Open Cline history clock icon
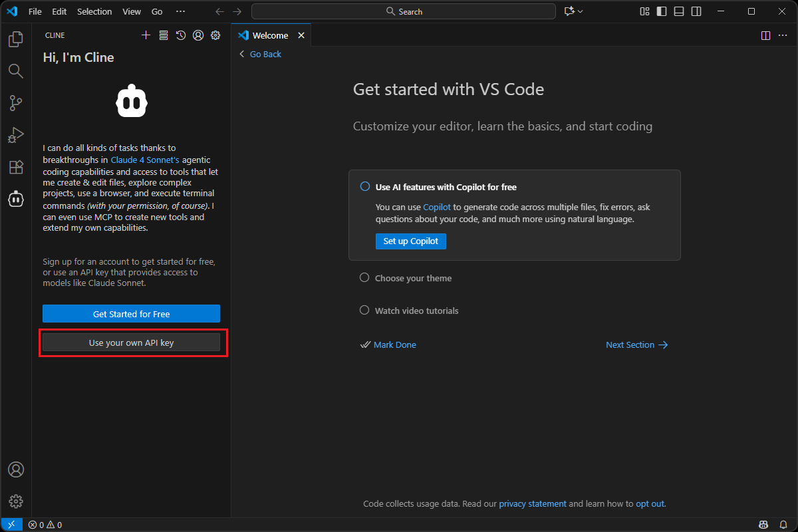Viewport: 798px width, 532px height. pos(181,35)
